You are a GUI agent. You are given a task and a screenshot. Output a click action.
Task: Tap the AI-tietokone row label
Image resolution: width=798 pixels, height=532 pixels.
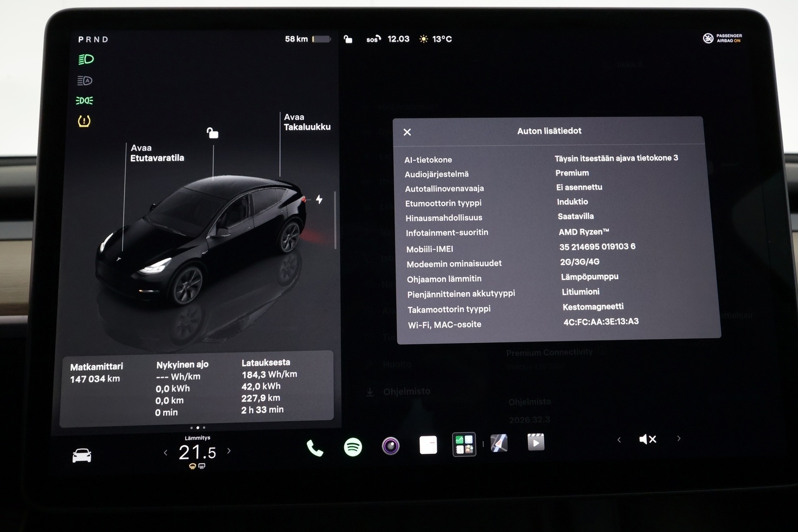[x=428, y=160]
